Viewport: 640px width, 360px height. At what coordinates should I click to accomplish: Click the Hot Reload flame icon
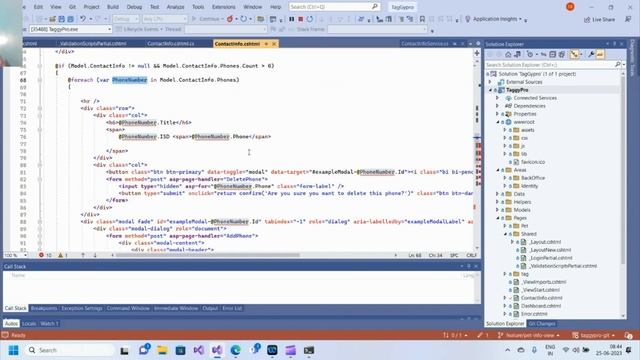(230, 19)
